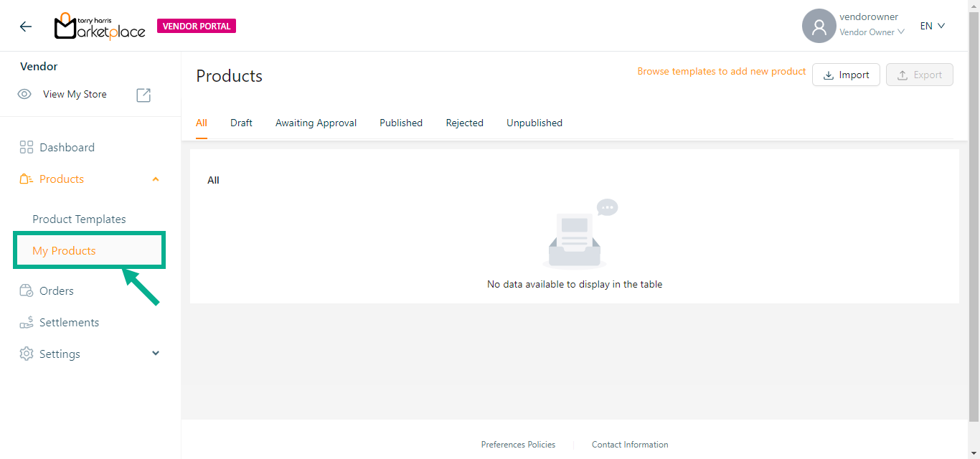This screenshot has height=459, width=980.
Task: Open the Vendor Owner account dropdown
Action: [x=872, y=32]
